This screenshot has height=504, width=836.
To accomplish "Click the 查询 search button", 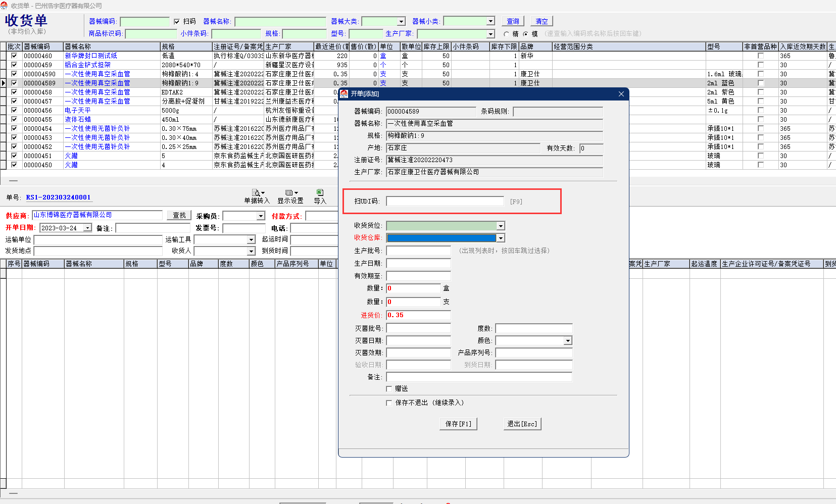I will point(513,21).
